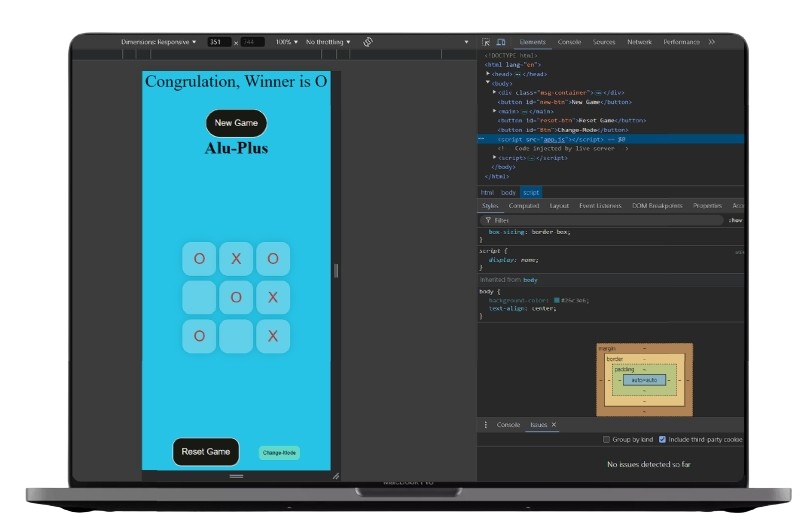Click the body breadcrumb
The height and width of the screenshot is (527, 801).
pos(508,193)
